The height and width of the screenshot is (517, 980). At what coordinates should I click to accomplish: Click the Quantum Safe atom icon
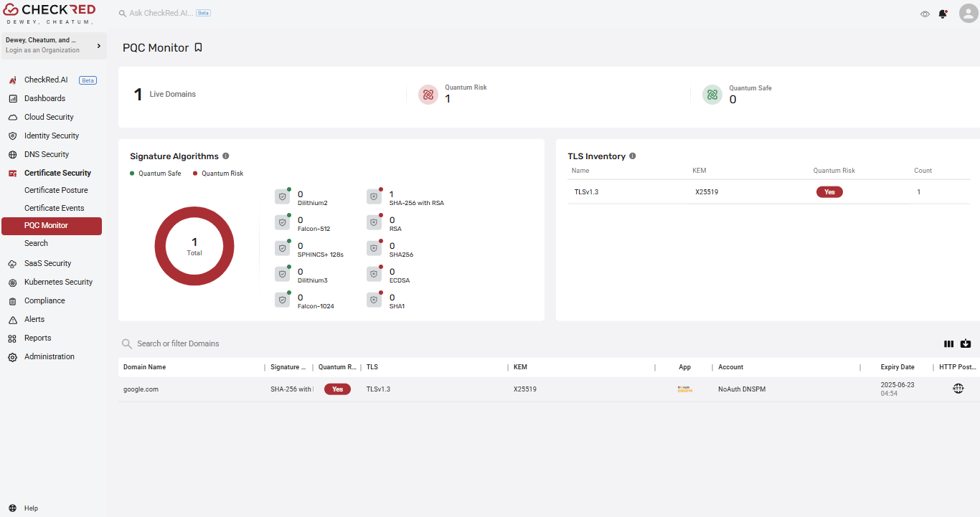point(712,95)
